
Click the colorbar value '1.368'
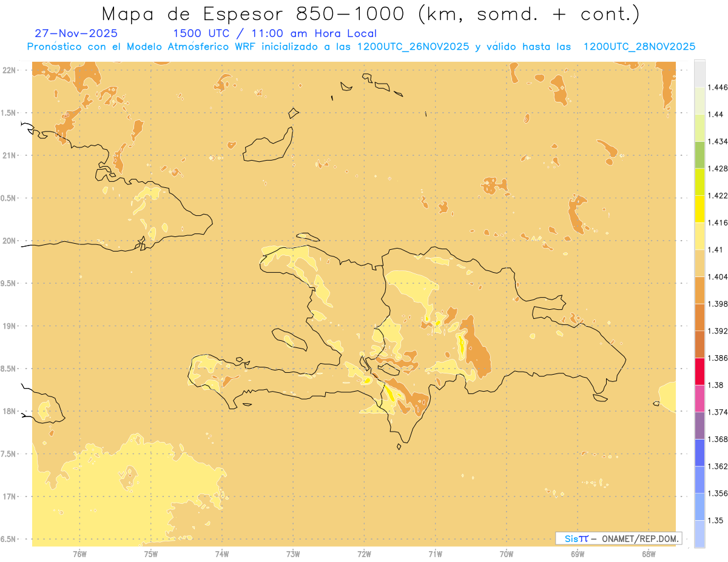(x=718, y=440)
